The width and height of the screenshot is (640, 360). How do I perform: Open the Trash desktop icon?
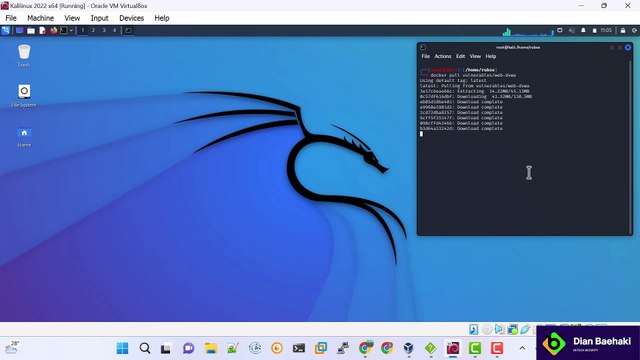24,56
